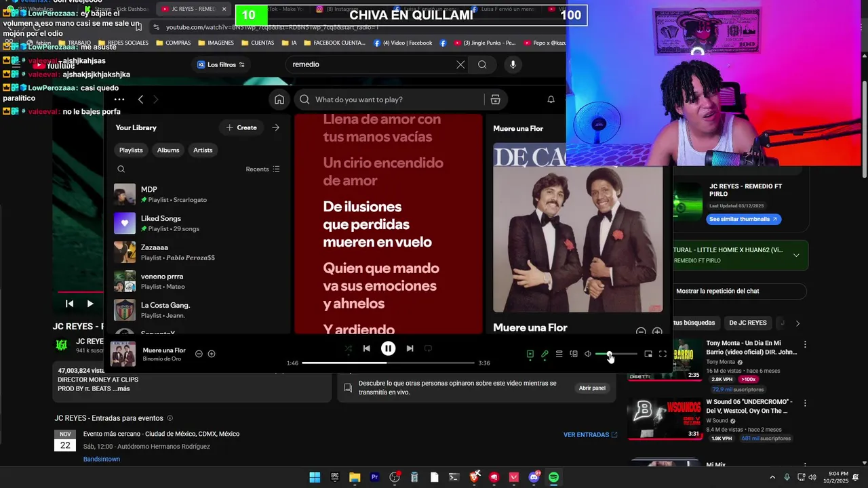Open the Recents sort dropdown
The image size is (868, 488).
pos(263,169)
